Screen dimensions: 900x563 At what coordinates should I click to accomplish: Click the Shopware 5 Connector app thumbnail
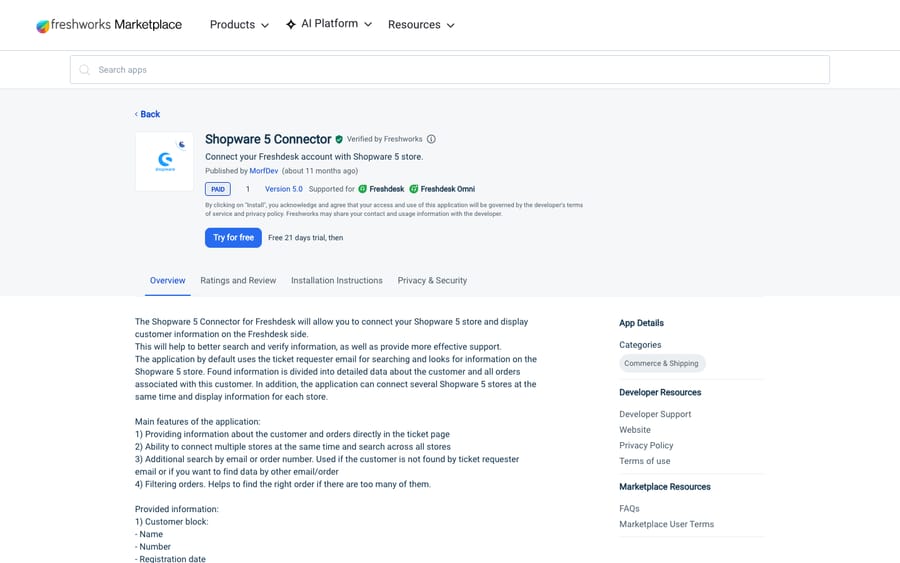tap(165, 161)
